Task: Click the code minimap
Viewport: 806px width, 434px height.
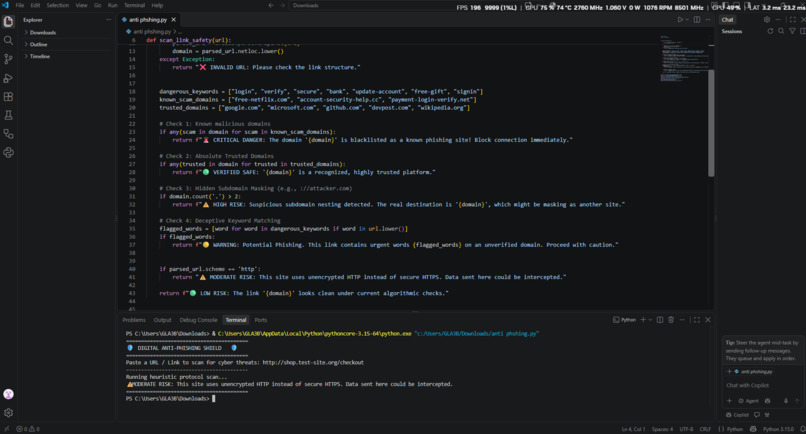Action: click(683, 58)
